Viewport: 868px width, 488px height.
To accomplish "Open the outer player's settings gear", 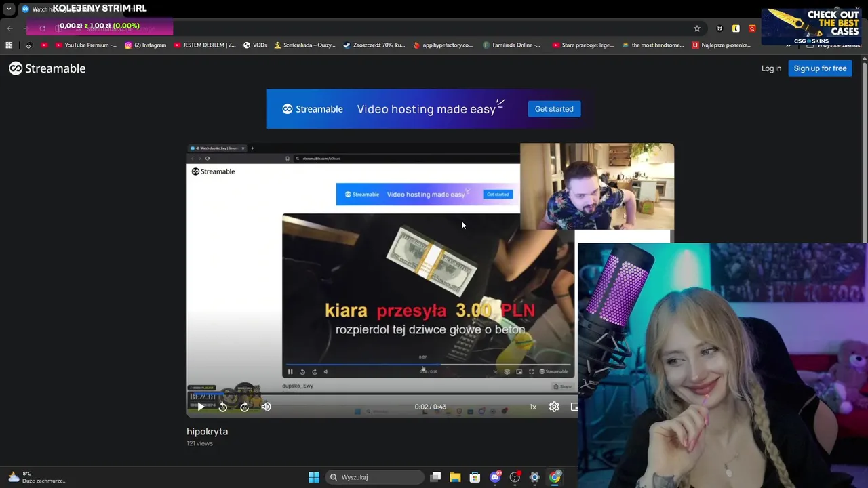I will pyautogui.click(x=554, y=407).
